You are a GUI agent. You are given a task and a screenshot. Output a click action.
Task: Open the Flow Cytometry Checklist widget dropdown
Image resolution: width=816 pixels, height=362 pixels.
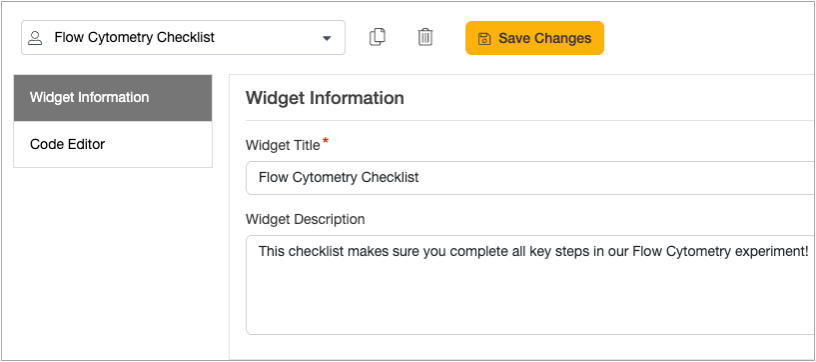[x=183, y=37]
